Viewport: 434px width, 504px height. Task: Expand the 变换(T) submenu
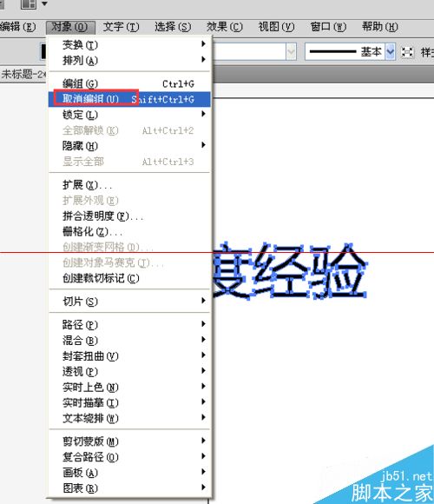[x=129, y=44]
